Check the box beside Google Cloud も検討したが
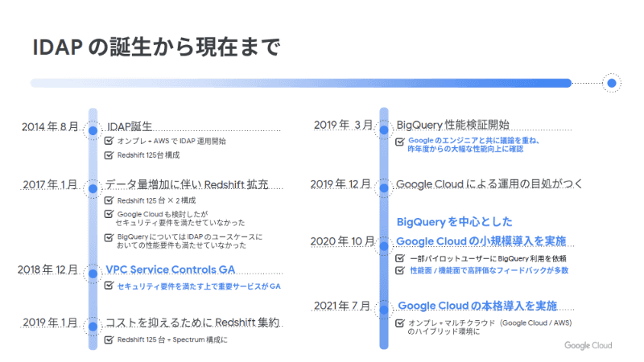644x362 pixels. pyautogui.click(x=109, y=214)
